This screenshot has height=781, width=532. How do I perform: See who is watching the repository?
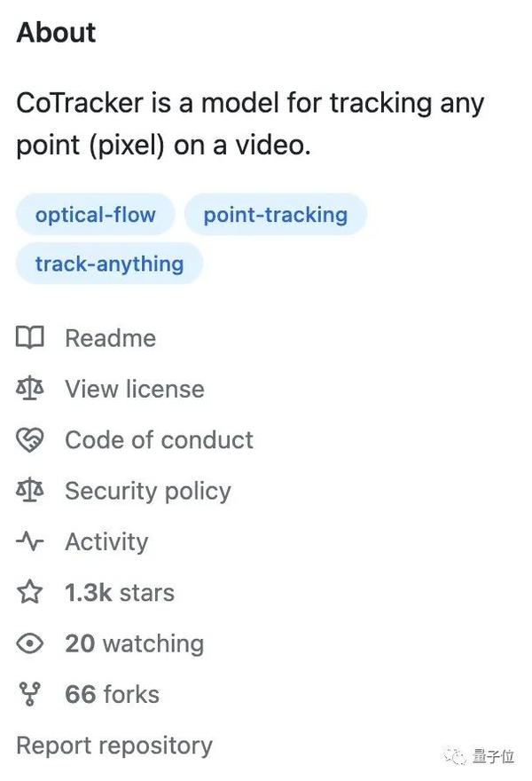click(x=135, y=644)
